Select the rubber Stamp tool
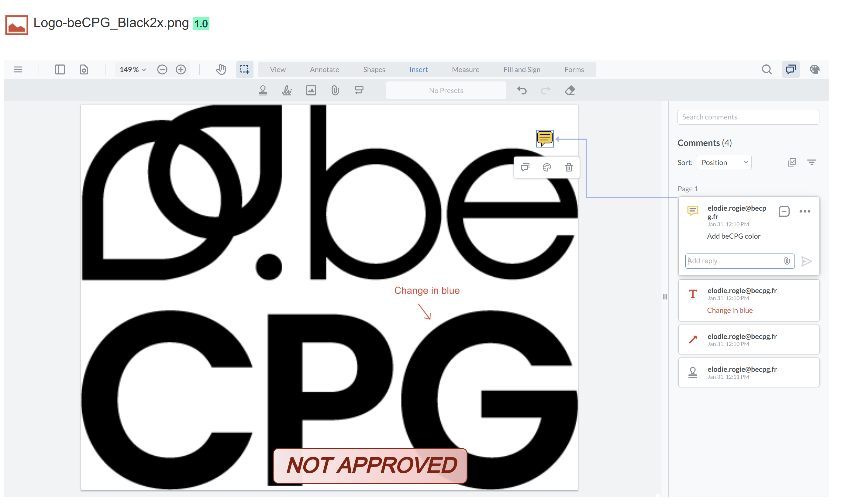Screen dimensions: 841x504 pos(263,90)
